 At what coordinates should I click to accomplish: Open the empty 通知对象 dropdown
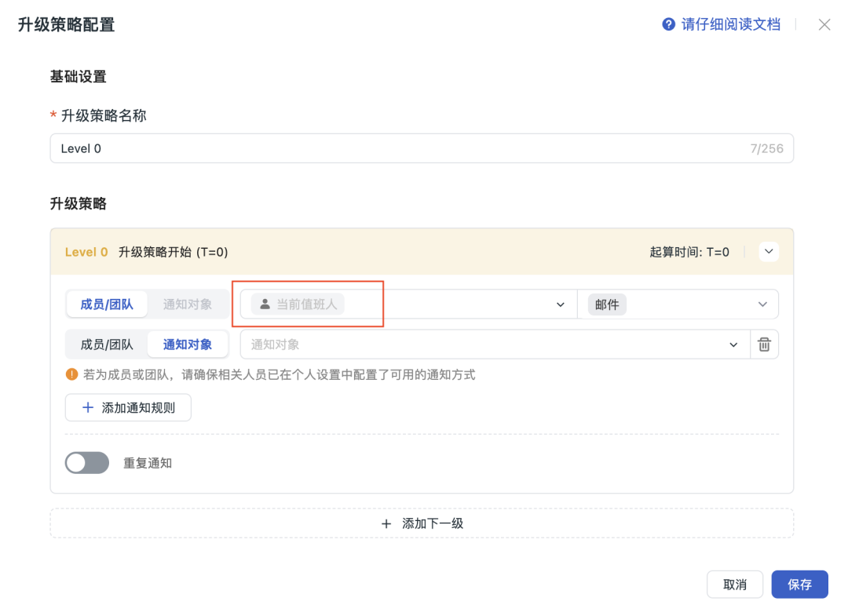pyautogui.click(x=495, y=344)
